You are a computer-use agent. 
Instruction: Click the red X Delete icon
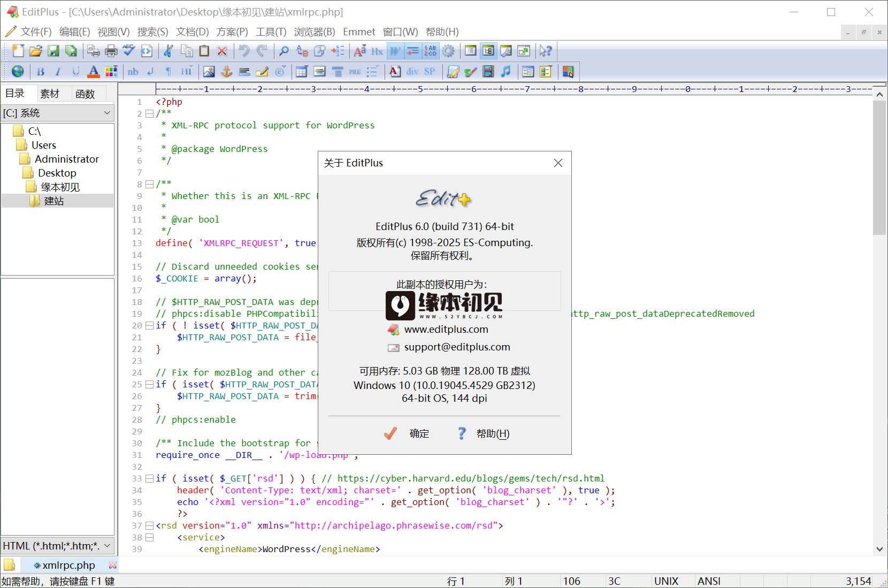point(222,51)
